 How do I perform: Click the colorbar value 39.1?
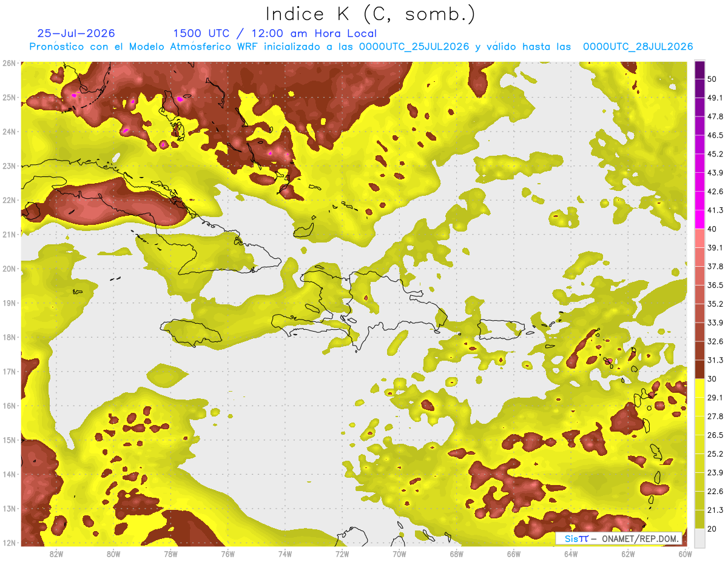click(715, 247)
